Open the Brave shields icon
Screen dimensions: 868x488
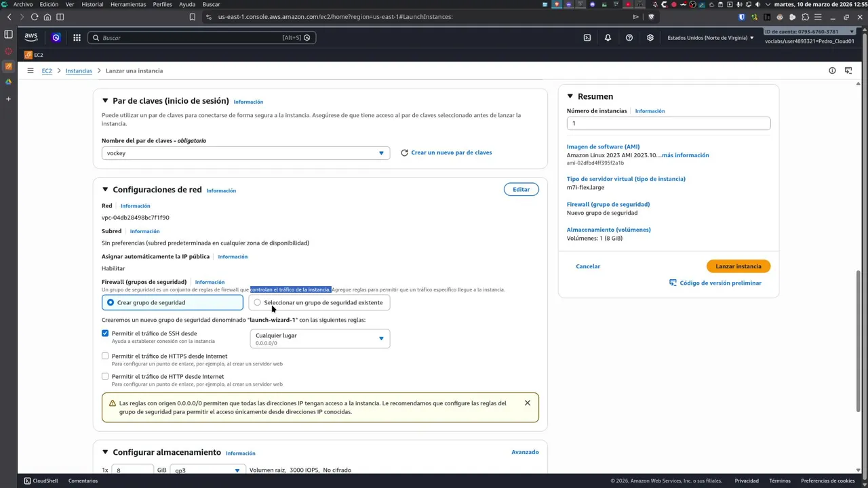click(x=651, y=17)
